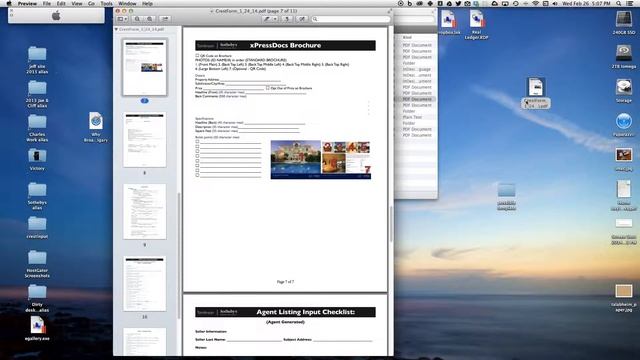The height and width of the screenshot is (360, 640).
Task: Open the Help menu
Action: coord(147,3)
